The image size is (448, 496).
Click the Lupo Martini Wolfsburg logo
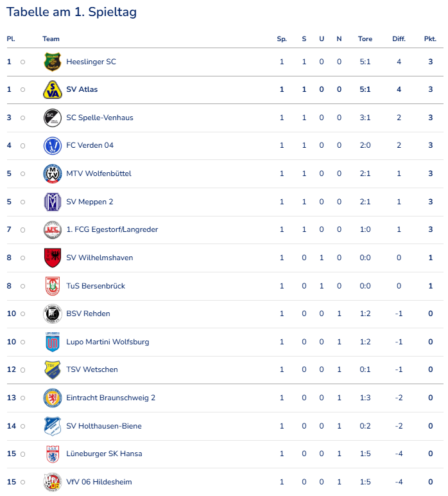pyautogui.click(x=53, y=342)
